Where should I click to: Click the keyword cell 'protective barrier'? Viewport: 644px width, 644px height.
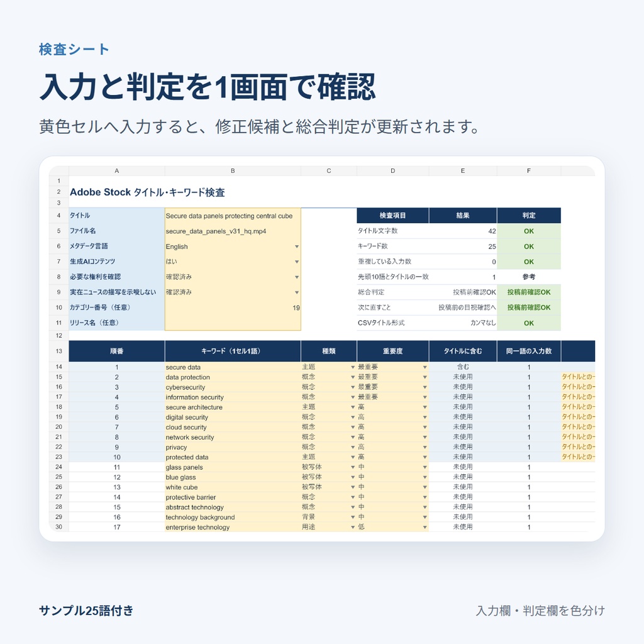[x=233, y=497]
